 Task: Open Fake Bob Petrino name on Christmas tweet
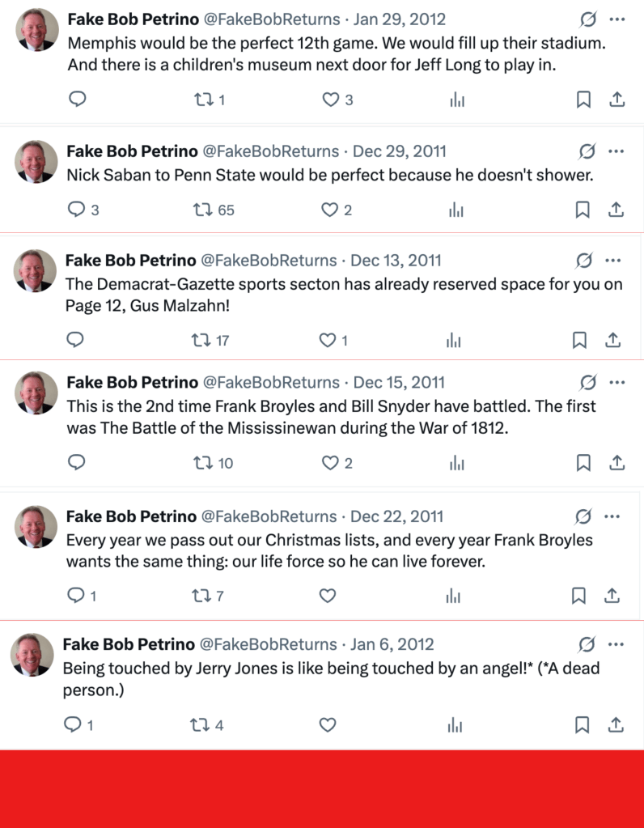click(x=131, y=516)
